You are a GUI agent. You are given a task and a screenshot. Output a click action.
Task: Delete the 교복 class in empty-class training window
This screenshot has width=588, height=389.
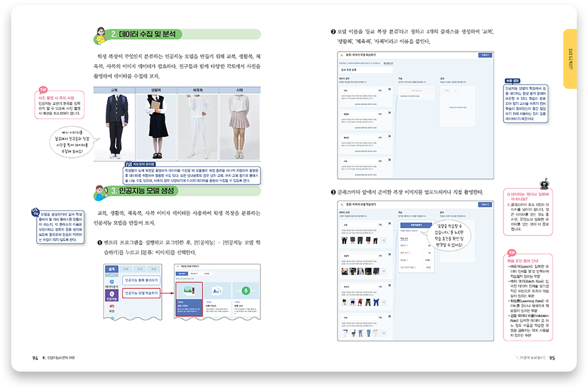coord(390,89)
